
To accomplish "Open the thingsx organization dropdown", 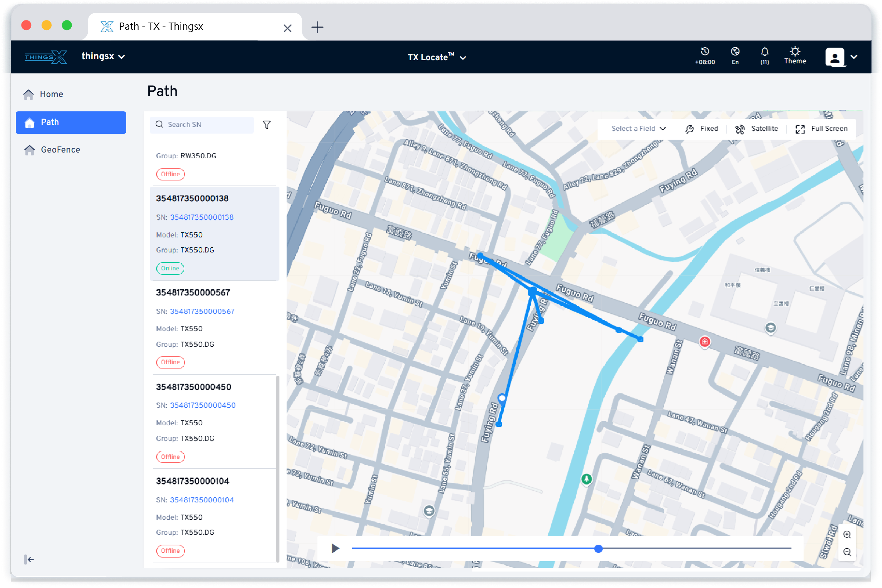I will pos(103,57).
